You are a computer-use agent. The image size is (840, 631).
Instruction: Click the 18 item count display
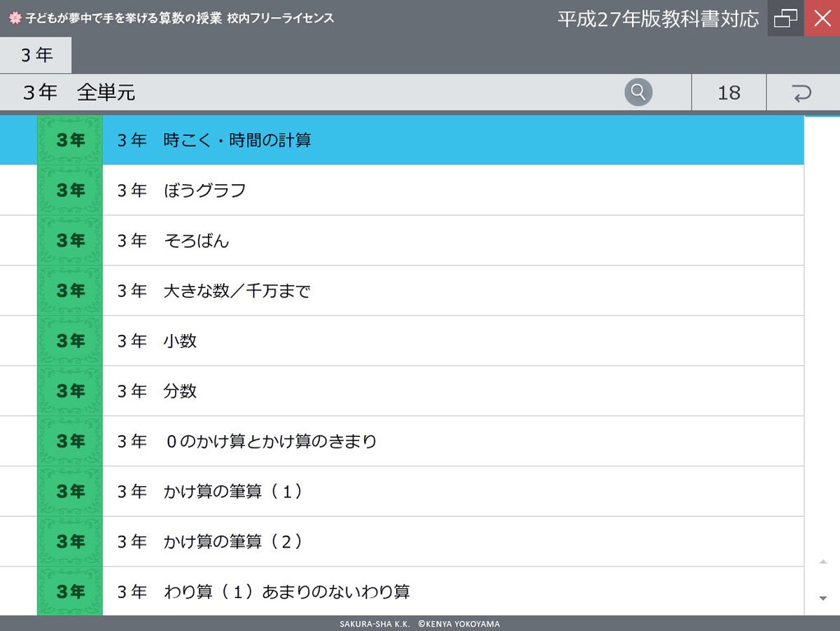[x=729, y=92]
